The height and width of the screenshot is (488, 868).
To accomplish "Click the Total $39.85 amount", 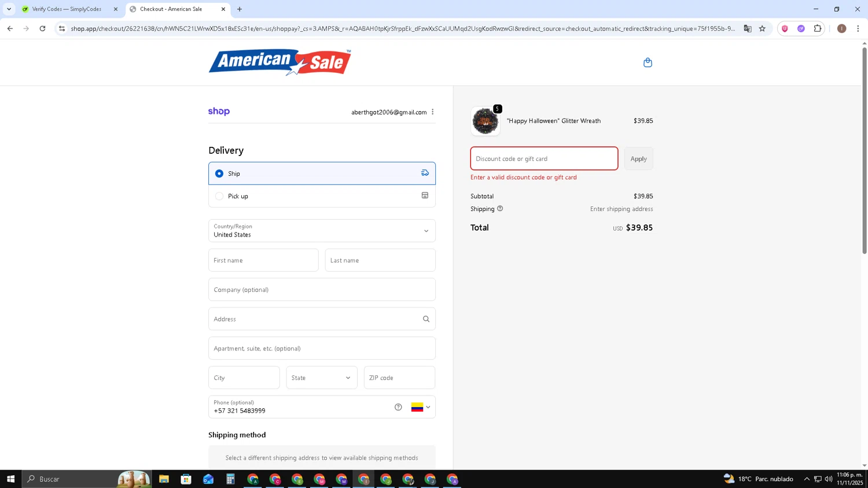I will pyautogui.click(x=639, y=228).
